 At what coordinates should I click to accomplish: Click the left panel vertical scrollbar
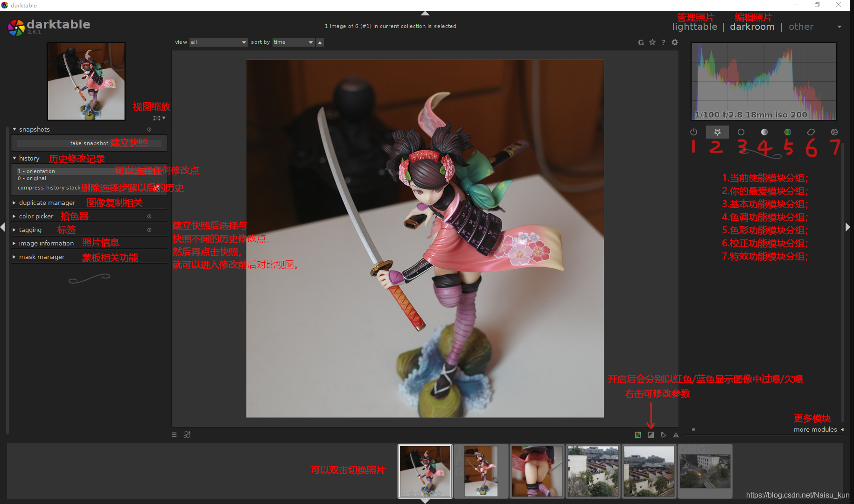point(7,280)
